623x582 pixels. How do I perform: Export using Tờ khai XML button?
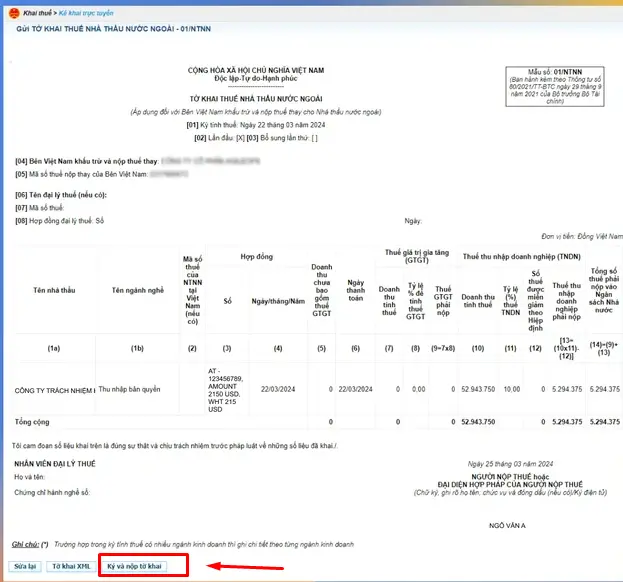tap(68, 566)
